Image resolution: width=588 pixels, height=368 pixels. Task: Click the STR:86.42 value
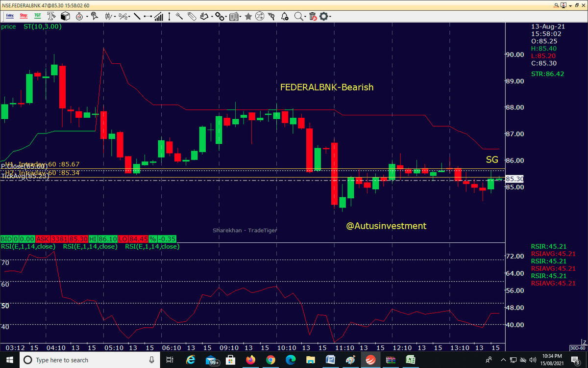pos(548,74)
